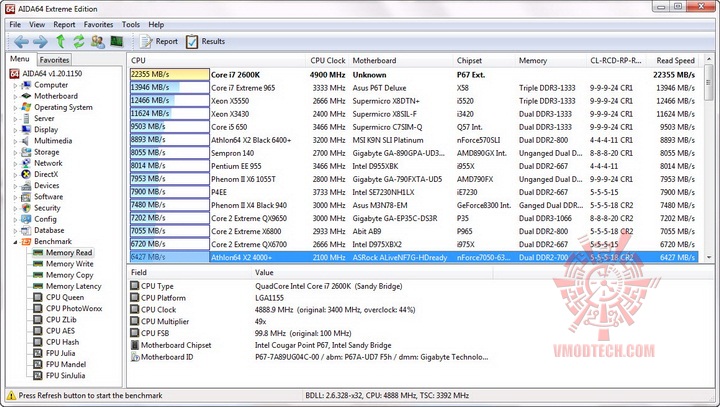Click the Results toolbar button
The image size is (720, 407).
(x=206, y=41)
